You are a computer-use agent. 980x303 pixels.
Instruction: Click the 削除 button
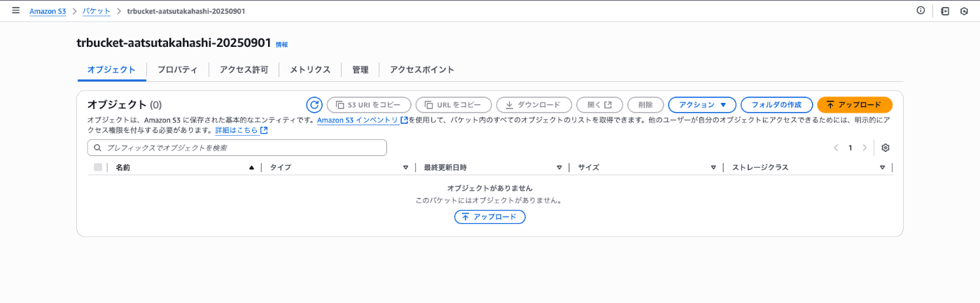pyautogui.click(x=645, y=105)
